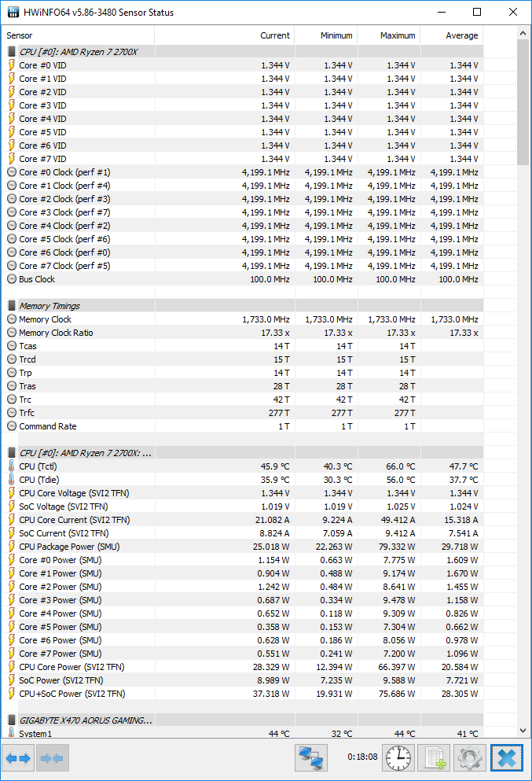Open the network remote monitoring button

(311, 758)
